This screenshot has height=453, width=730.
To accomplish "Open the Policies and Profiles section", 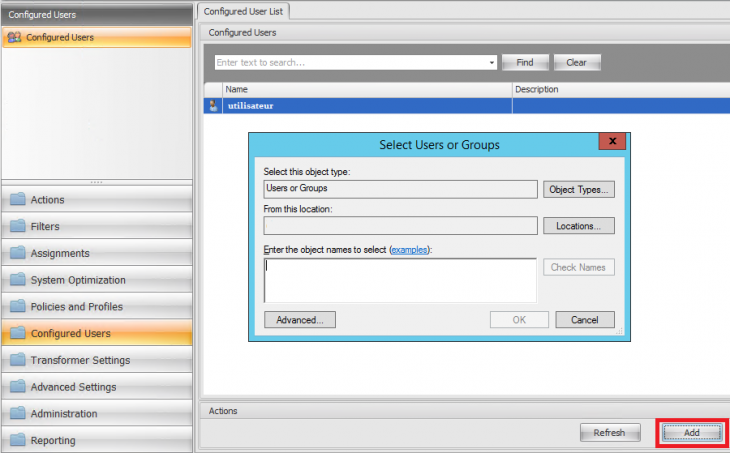I will point(76,307).
